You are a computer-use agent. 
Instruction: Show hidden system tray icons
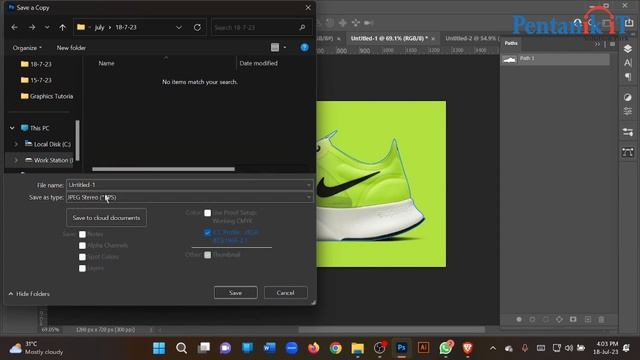[493, 348]
